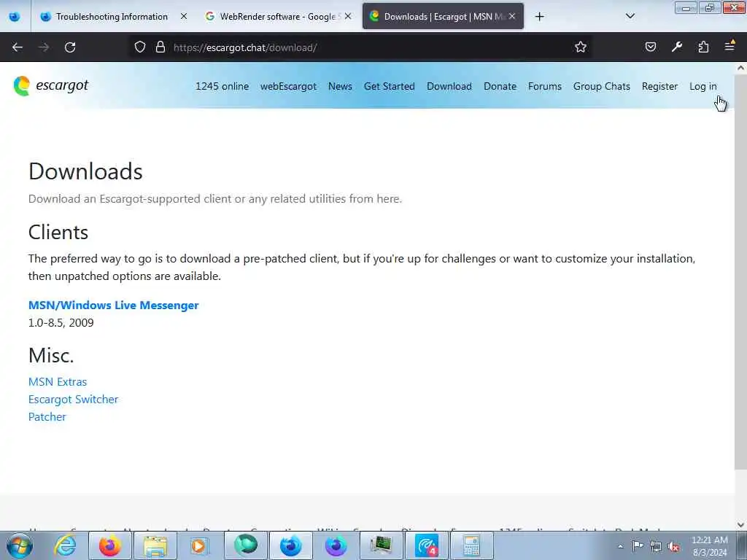Click the network tray icon
The image size is (747, 560).
click(656, 546)
